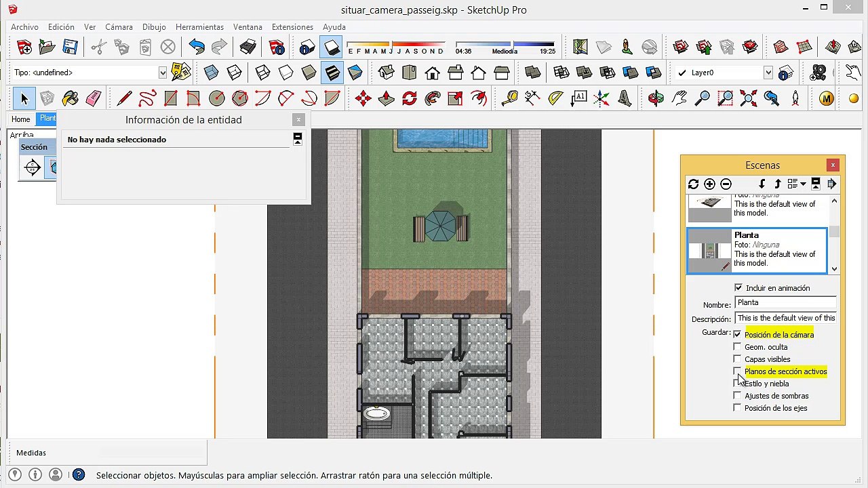
Task: Check Posición de los ejes option
Action: tap(737, 408)
